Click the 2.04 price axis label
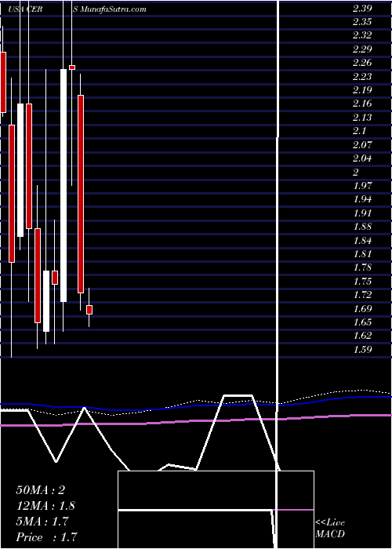This screenshot has width=392, height=549. coord(362,158)
